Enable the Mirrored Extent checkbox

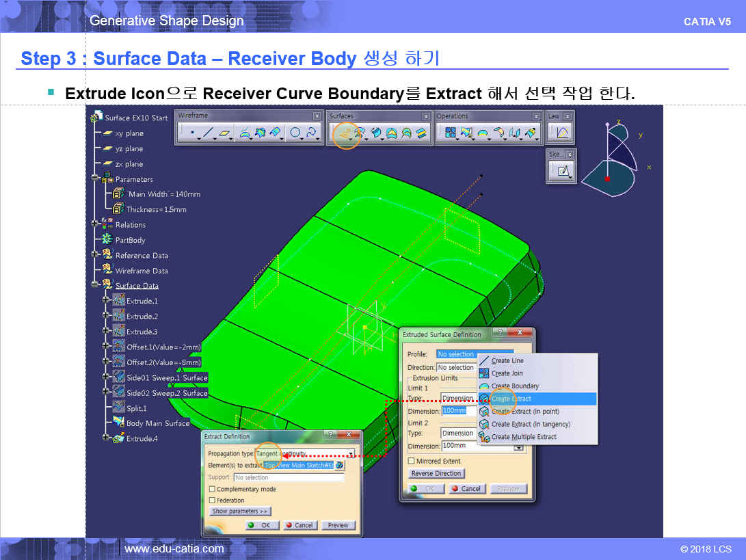pos(412,462)
